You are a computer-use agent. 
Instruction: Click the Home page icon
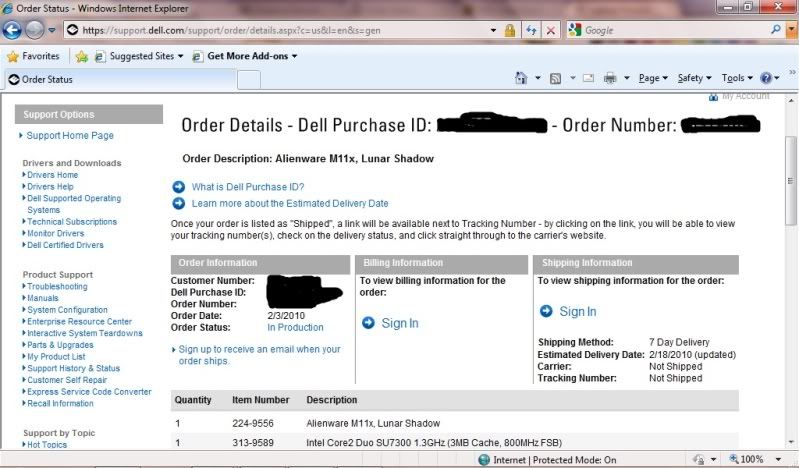tap(521, 78)
